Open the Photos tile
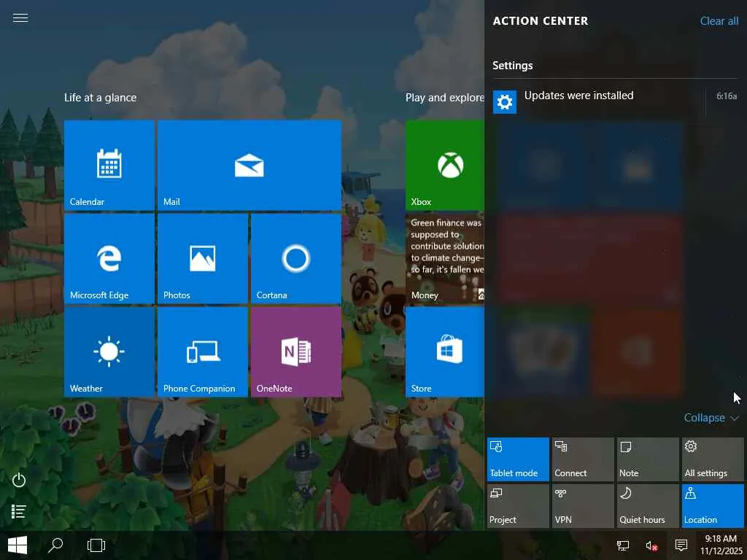 click(203, 258)
